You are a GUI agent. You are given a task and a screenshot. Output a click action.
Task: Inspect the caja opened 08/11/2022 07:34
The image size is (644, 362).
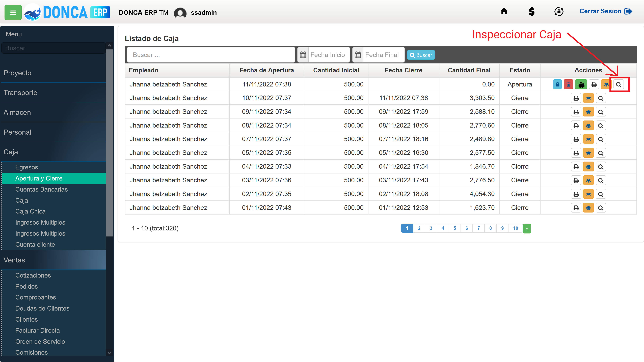[601, 126]
